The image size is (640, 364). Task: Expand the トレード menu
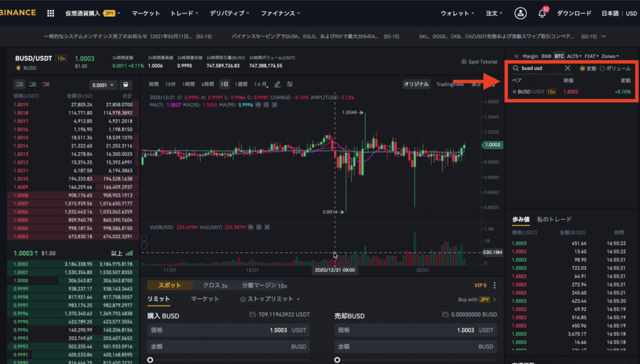(184, 14)
